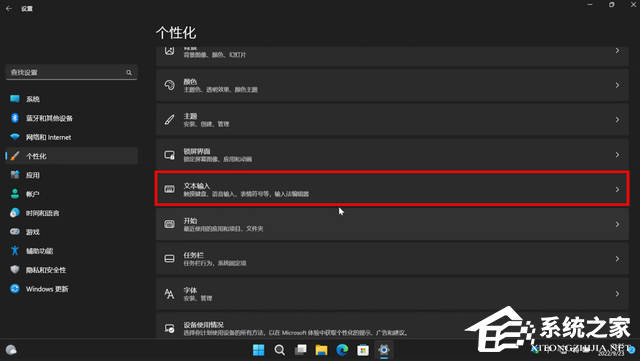Select 个性化 in the sidebar

(71, 156)
